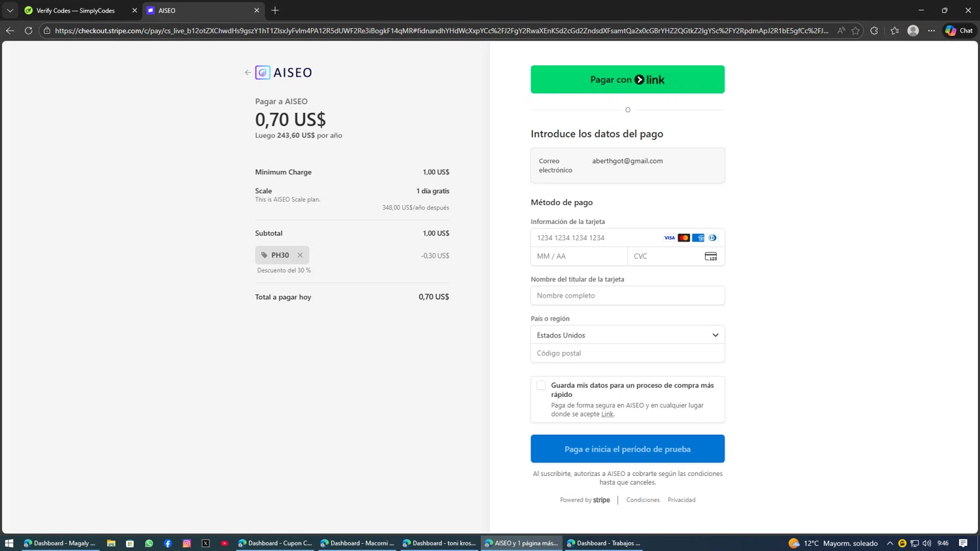Click the AISEO logo
The width and height of the screenshot is (980, 551).
point(284,72)
